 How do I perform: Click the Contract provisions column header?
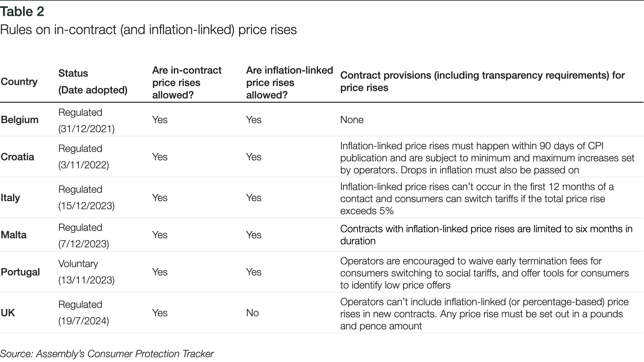[482, 81]
